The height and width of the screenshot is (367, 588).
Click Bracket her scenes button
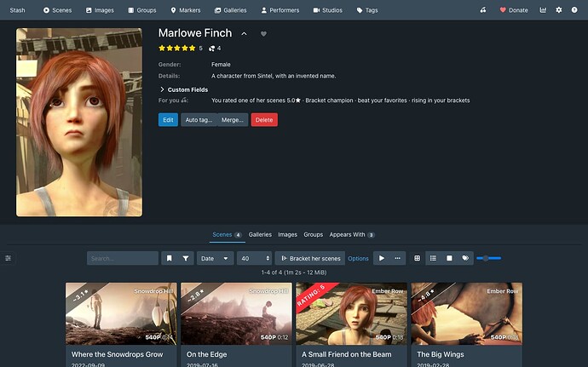point(310,258)
